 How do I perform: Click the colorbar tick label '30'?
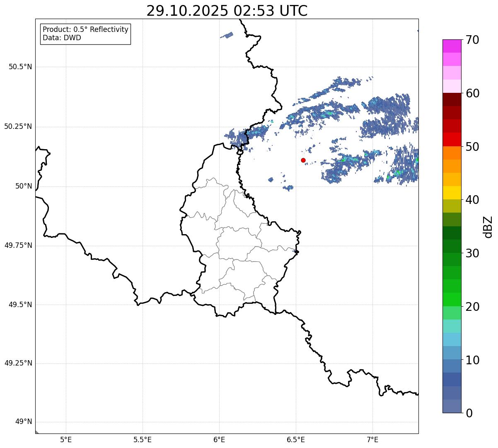tap(472, 253)
